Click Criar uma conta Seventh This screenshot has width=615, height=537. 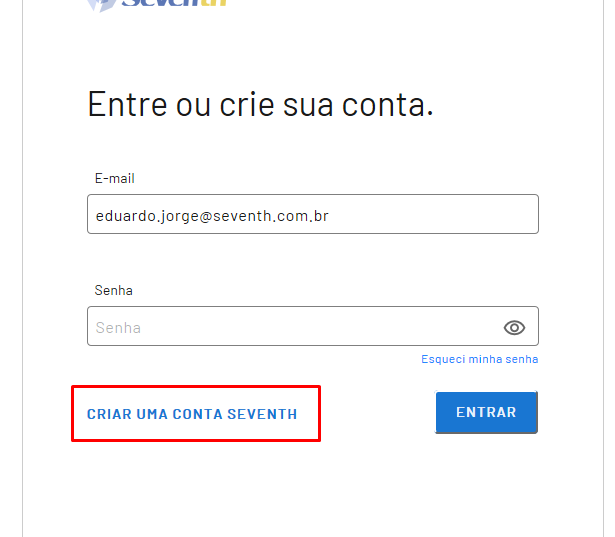pos(192,414)
